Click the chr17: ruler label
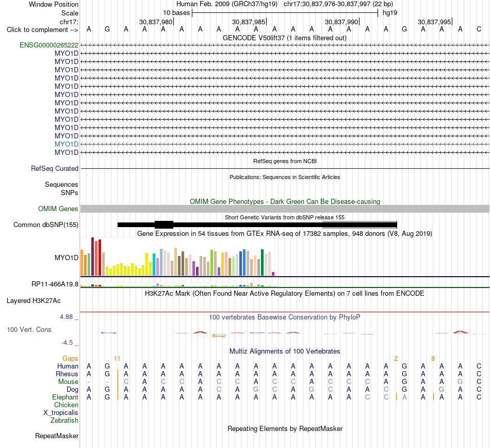This screenshot has height=448, width=490. [69, 22]
